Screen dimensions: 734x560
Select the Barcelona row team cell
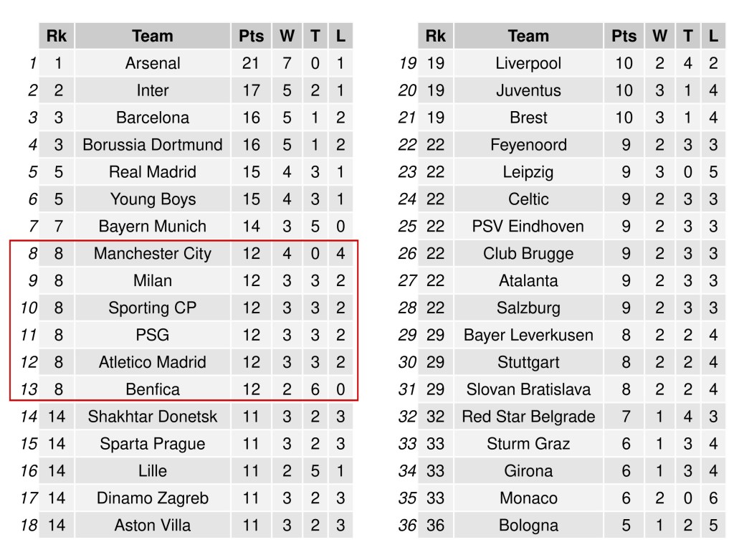(153, 118)
